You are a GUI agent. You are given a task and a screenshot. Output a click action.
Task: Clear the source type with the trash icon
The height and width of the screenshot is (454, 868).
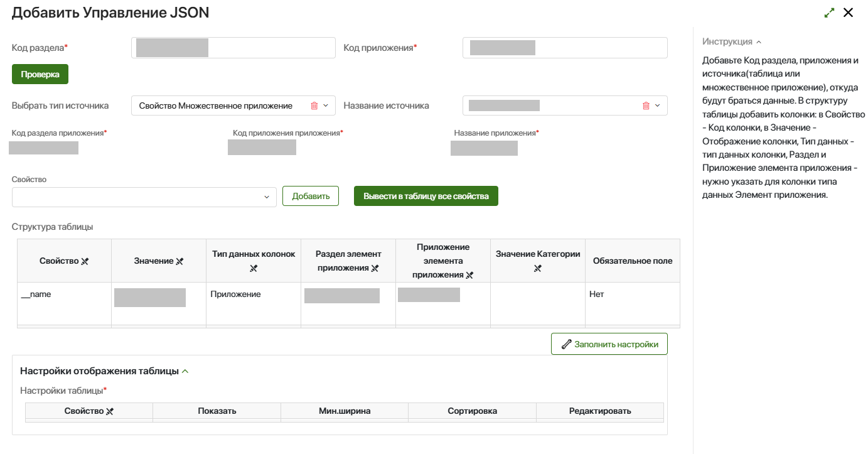[314, 105]
